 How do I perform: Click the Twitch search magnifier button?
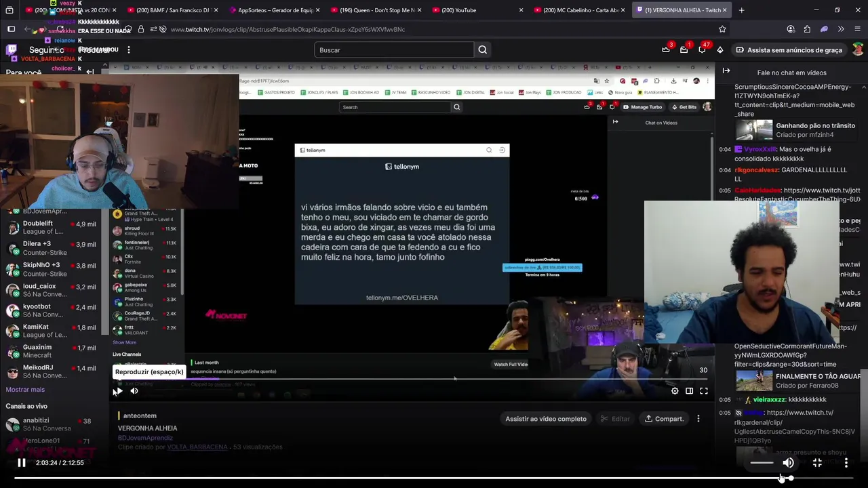482,50
